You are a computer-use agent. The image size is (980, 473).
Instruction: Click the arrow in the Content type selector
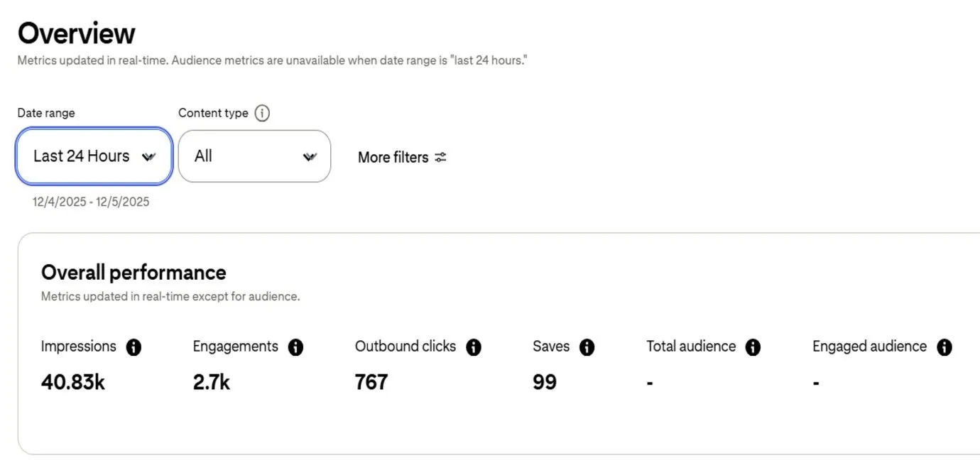[x=310, y=157]
